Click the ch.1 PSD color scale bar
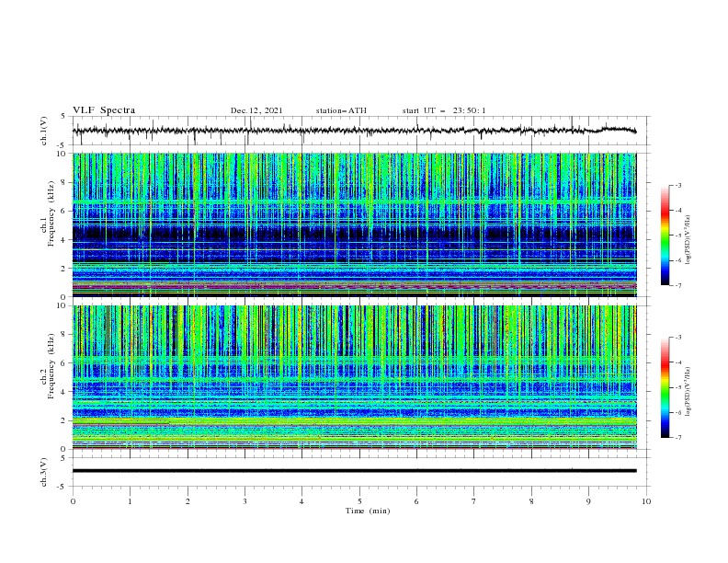The height and width of the screenshot is (563, 728). [x=665, y=236]
